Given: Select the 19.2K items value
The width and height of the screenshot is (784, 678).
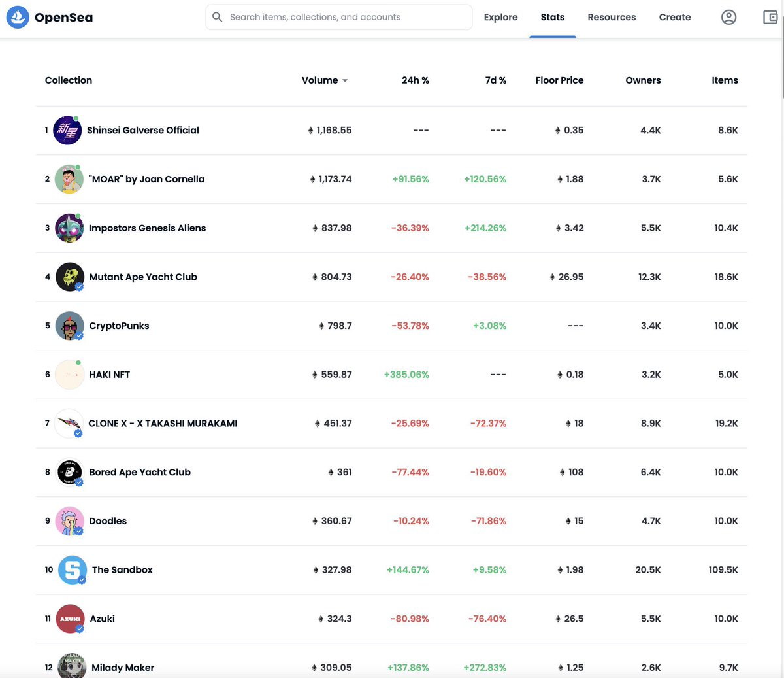Looking at the screenshot, I should [x=727, y=424].
